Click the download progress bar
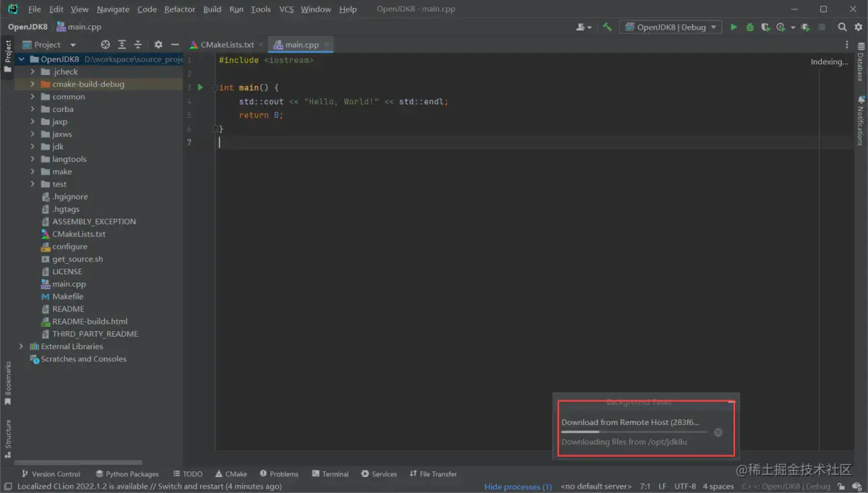Image resolution: width=868 pixels, height=493 pixels. pyautogui.click(x=634, y=432)
